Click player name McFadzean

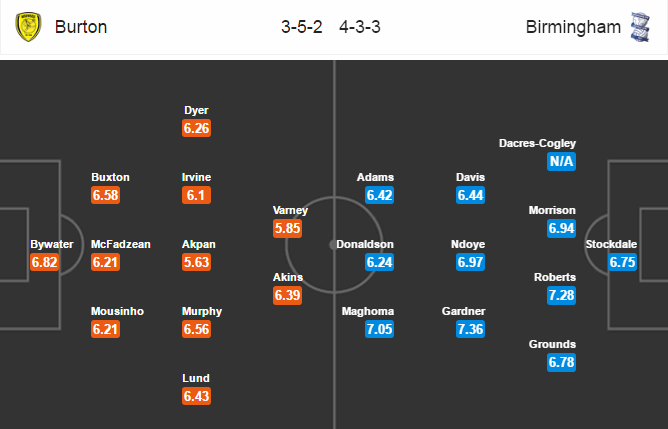[x=121, y=244]
